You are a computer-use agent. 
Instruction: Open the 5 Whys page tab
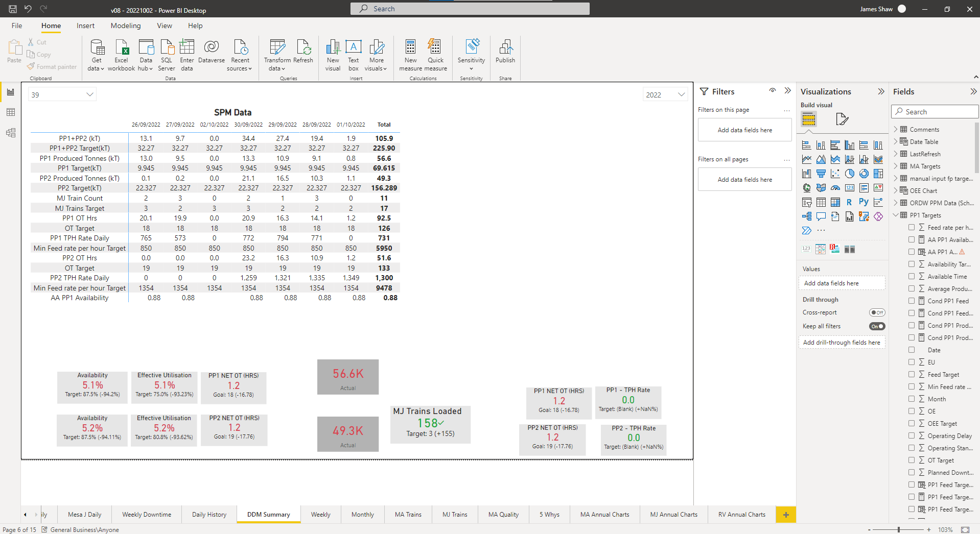tap(549, 515)
